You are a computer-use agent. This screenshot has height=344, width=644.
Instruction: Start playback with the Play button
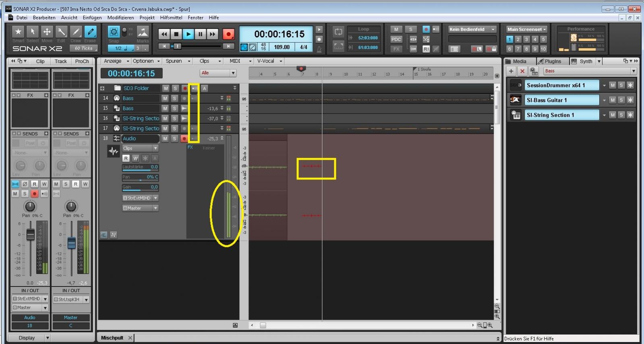[x=188, y=34]
